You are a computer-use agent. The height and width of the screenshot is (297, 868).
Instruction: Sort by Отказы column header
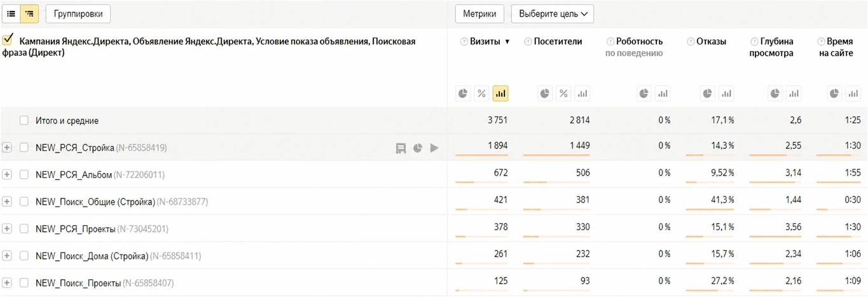[711, 41]
